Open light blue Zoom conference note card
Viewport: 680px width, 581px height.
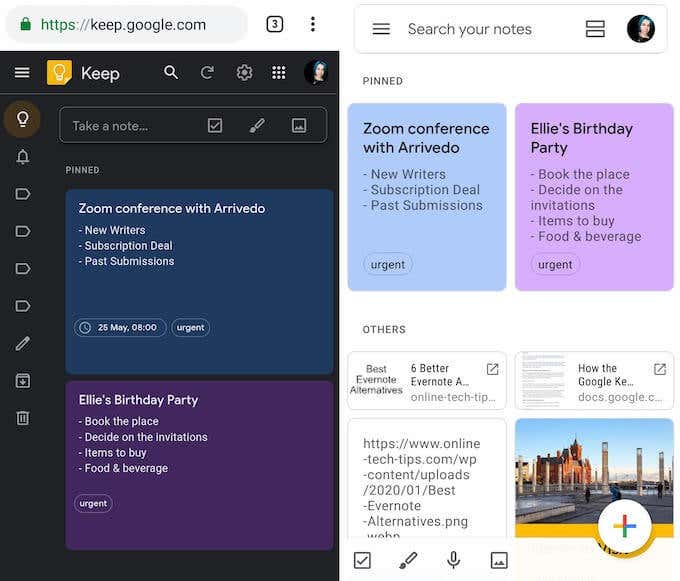point(427,197)
